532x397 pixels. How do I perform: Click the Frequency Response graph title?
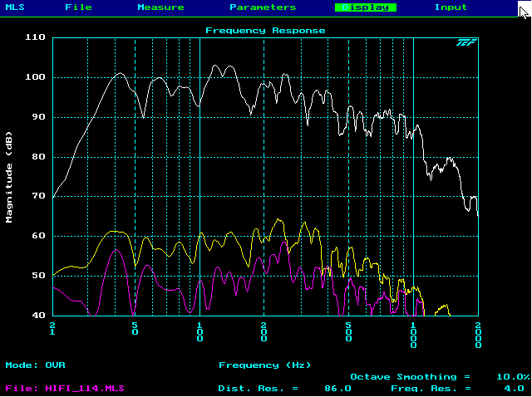click(265, 31)
